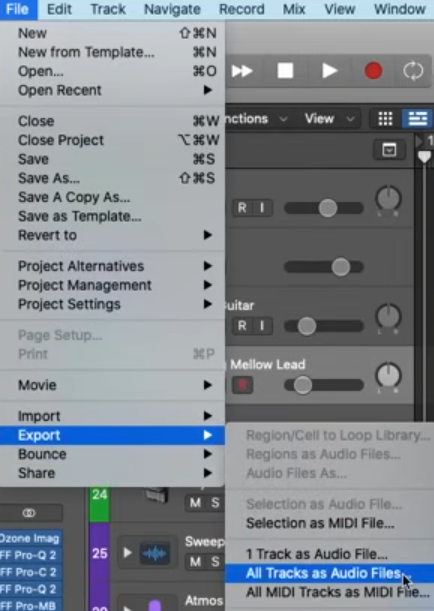
Task: Adjust Mellow Lead track pan knob
Action: pos(388,375)
